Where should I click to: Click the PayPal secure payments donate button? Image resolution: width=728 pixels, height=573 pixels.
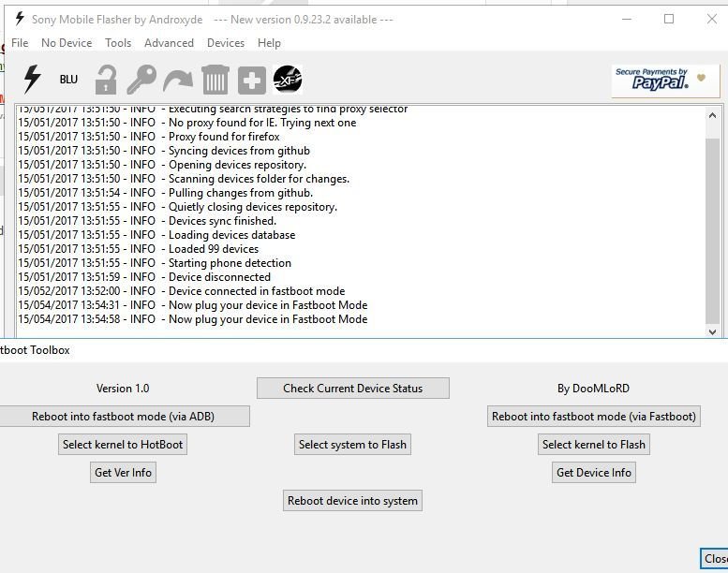(x=665, y=81)
